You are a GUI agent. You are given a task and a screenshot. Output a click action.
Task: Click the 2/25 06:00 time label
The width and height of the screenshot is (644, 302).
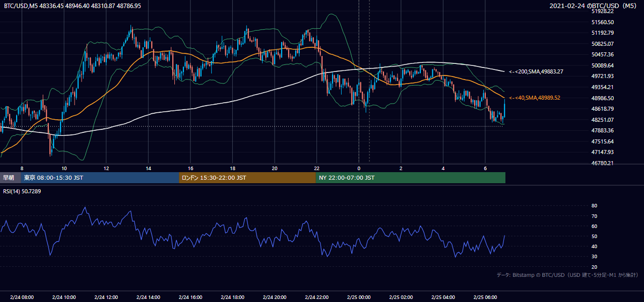click(485, 297)
